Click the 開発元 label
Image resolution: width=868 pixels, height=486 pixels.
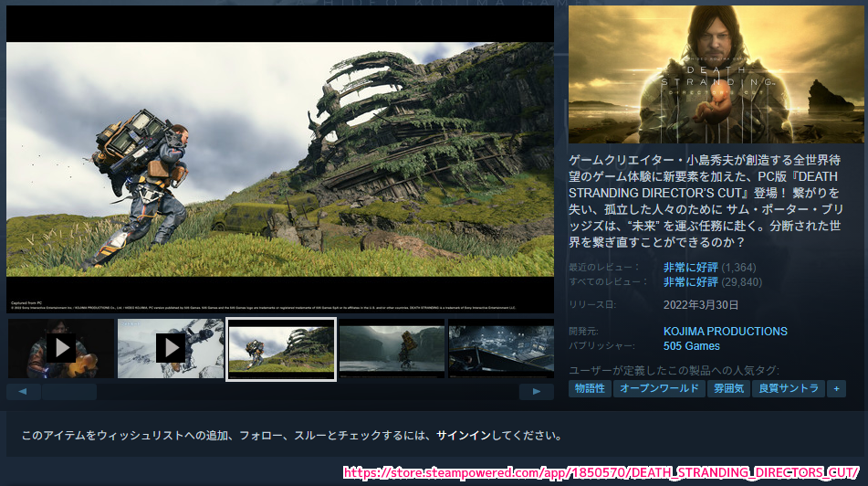click(x=583, y=332)
